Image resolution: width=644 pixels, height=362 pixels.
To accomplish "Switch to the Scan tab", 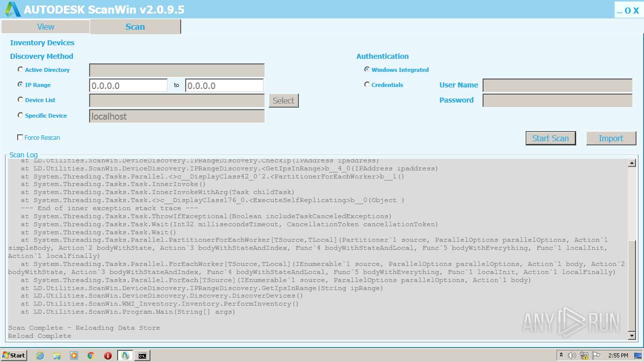I will 135,27.
